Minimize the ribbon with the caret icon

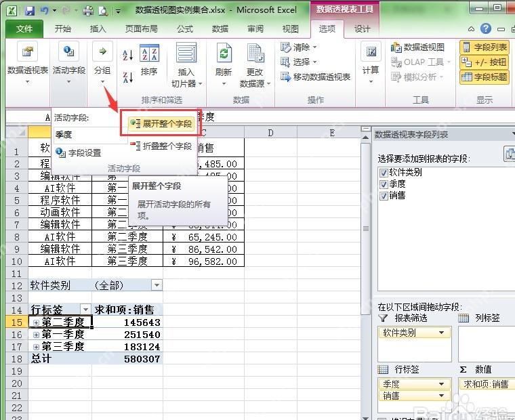[x=471, y=29]
